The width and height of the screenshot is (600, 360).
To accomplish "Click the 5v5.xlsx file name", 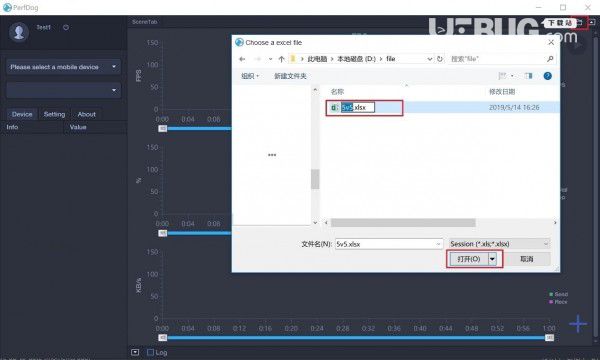I will [358, 108].
